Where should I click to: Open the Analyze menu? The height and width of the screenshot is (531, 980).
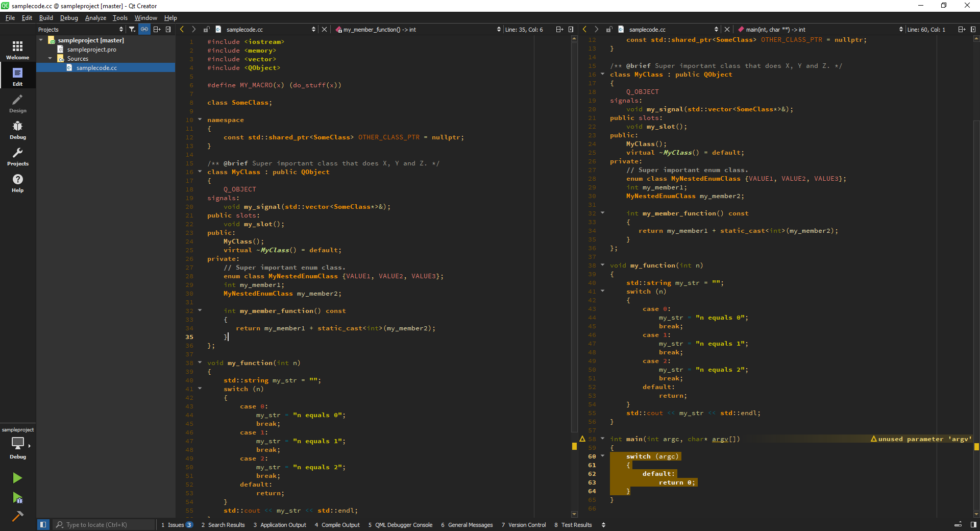[x=95, y=18]
